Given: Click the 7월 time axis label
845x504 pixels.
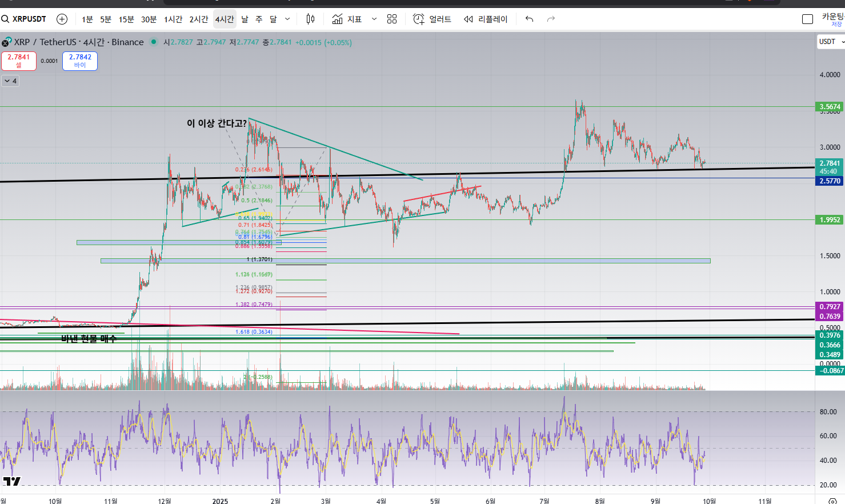Looking at the screenshot, I should click(x=544, y=501).
